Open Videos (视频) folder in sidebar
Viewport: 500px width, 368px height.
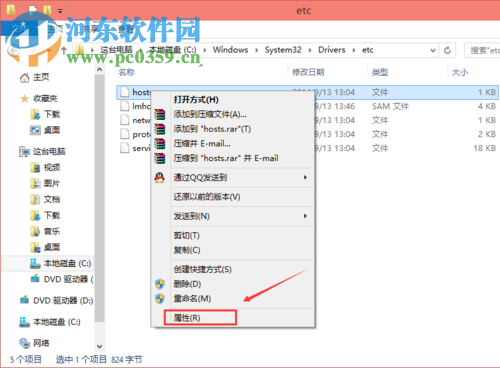coord(52,167)
